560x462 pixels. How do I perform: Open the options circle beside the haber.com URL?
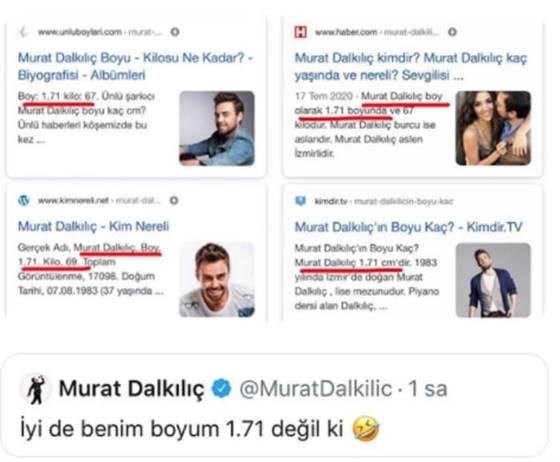click(452, 32)
